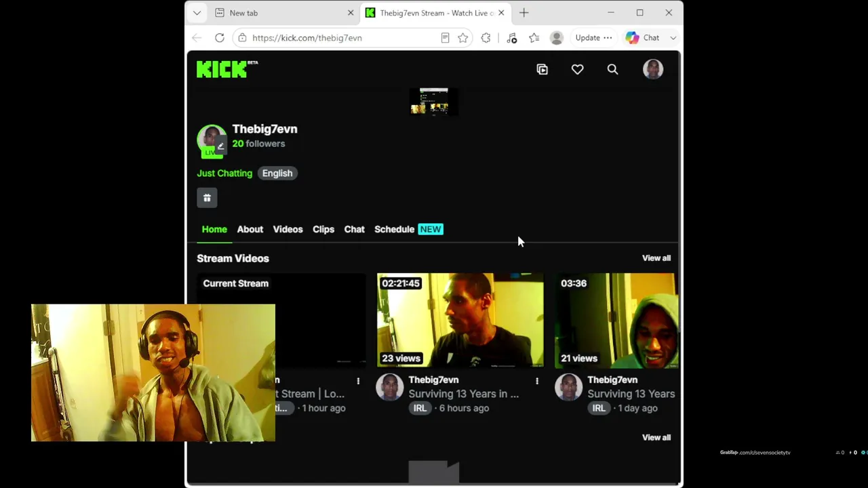
Task: Add this page to favorites star
Action: coord(463,38)
